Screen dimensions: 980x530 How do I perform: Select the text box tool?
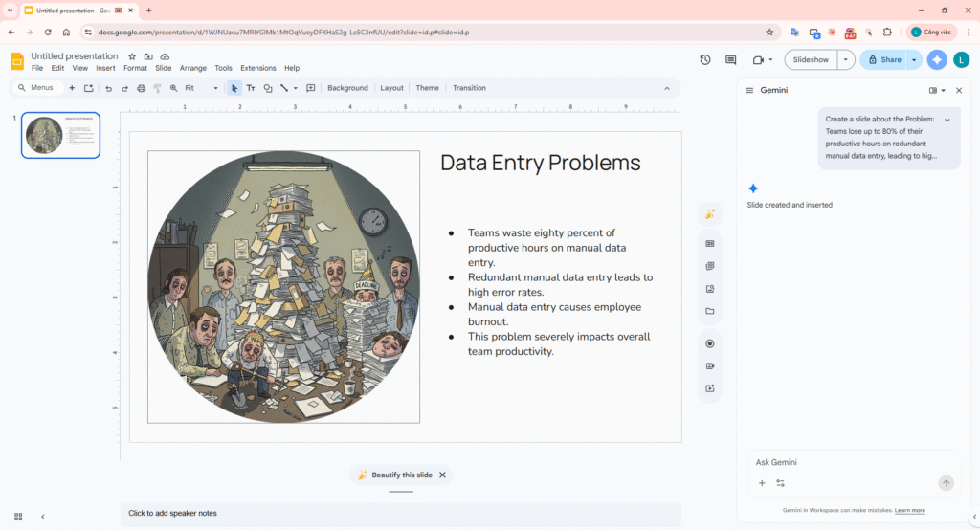[x=251, y=88]
